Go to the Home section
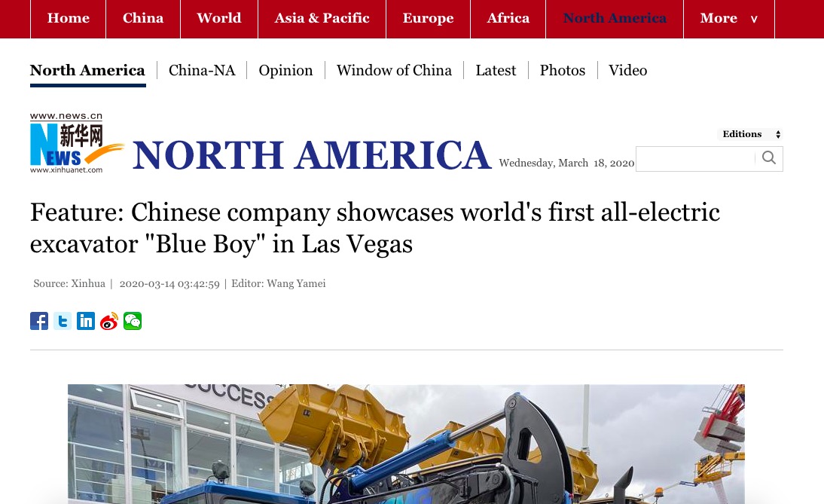Image resolution: width=824 pixels, height=504 pixels. pyautogui.click(x=69, y=18)
